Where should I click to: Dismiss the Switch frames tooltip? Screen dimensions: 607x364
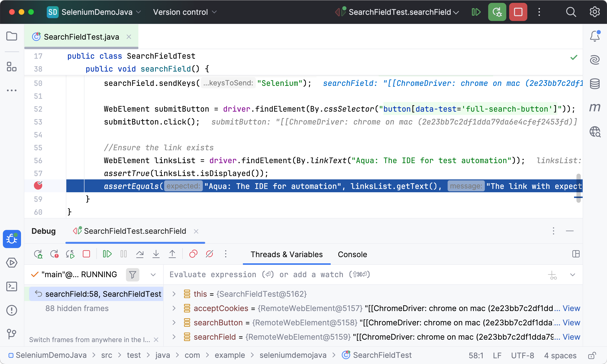point(156,340)
